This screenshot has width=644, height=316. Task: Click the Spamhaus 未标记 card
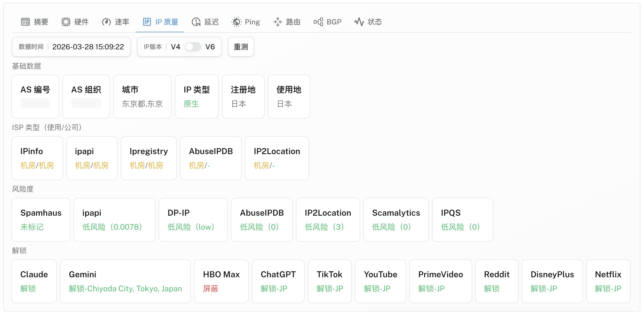(41, 220)
